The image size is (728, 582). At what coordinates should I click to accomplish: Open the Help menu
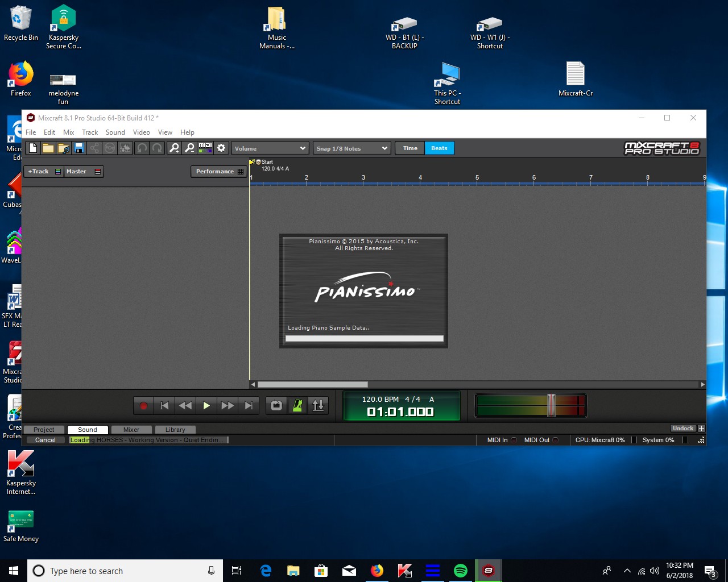[x=187, y=132]
